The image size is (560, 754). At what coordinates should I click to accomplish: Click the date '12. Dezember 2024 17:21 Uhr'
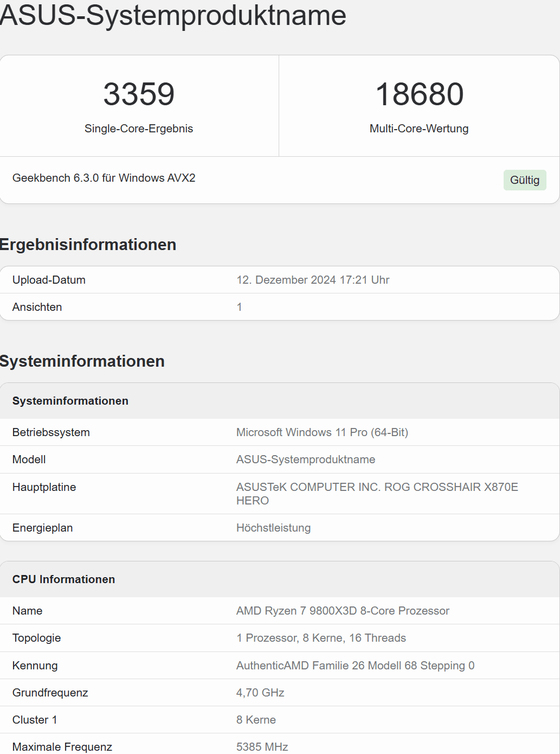(x=313, y=280)
